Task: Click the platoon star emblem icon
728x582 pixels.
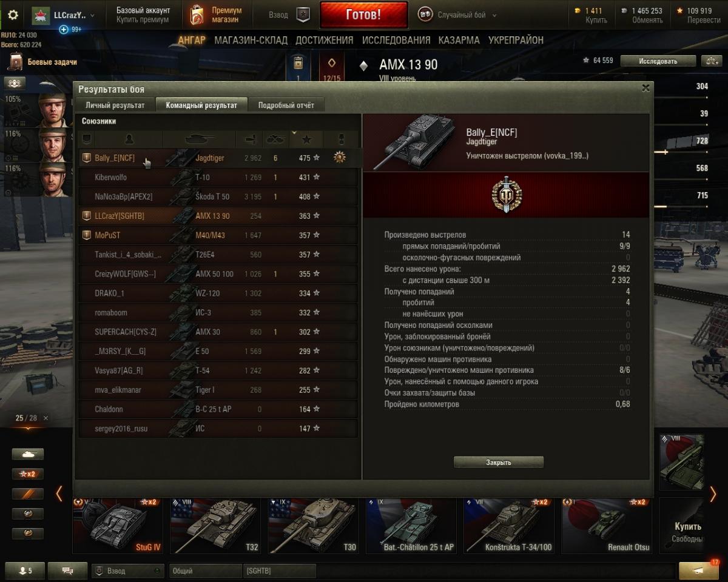Action: (x=303, y=15)
